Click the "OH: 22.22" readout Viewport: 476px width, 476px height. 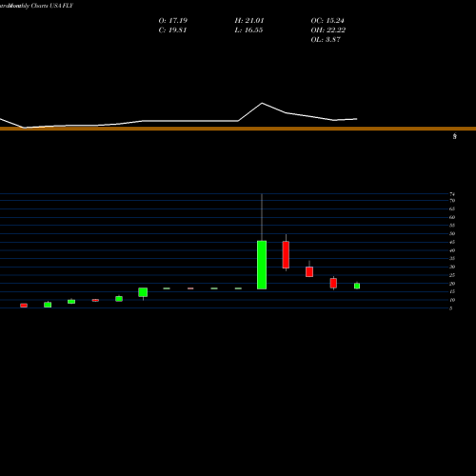[x=328, y=30]
